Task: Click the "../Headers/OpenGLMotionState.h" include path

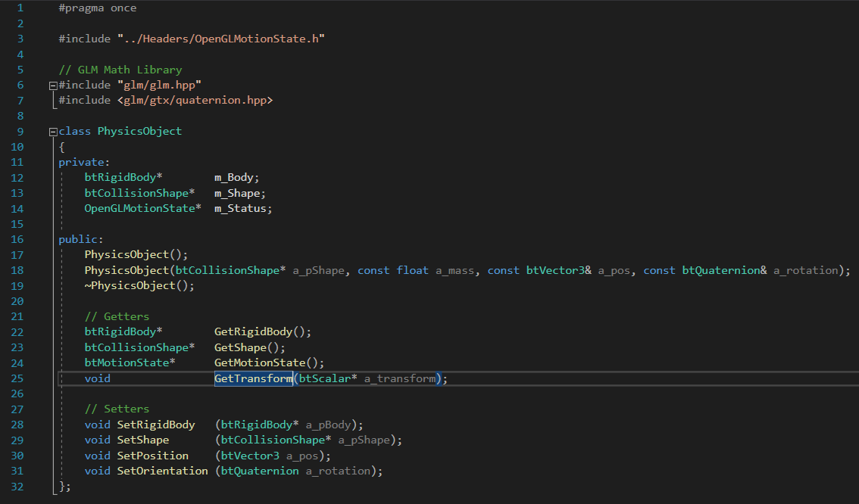Action: click(x=220, y=39)
